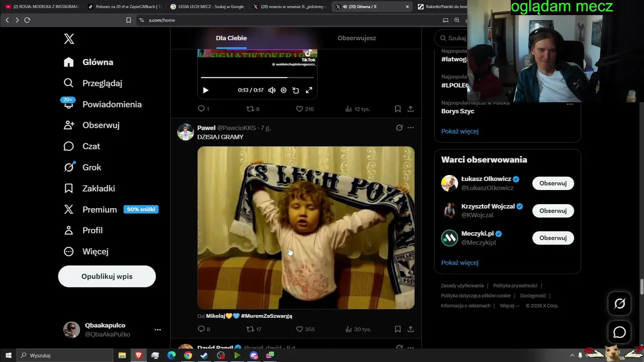Click Pokaż więcej under trends

click(x=460, y=131)
